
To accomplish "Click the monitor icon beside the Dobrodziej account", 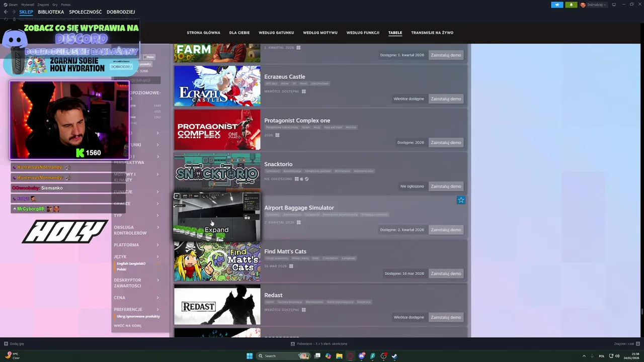I will (x=614, y=5).
